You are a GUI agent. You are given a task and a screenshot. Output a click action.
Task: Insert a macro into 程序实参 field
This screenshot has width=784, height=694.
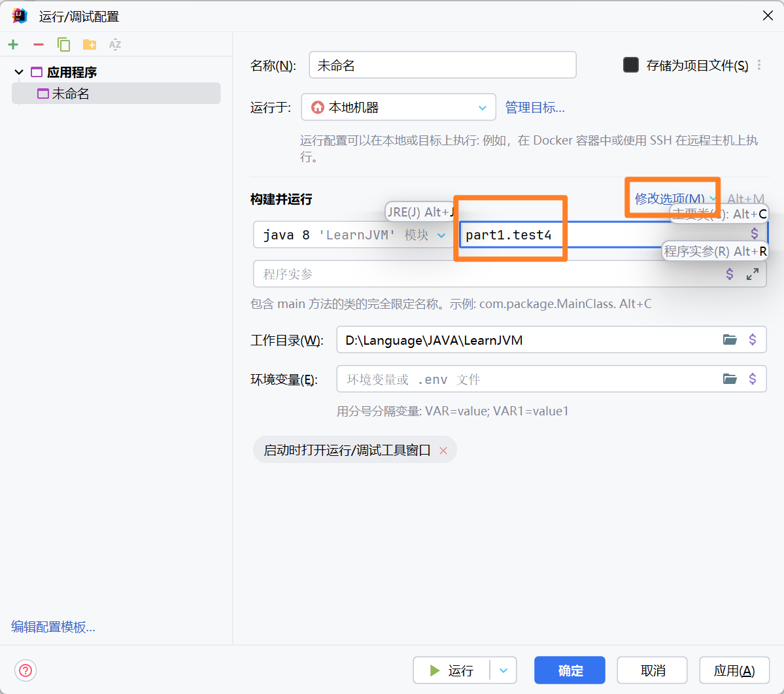pyautogui.click(x=730, y=273)
